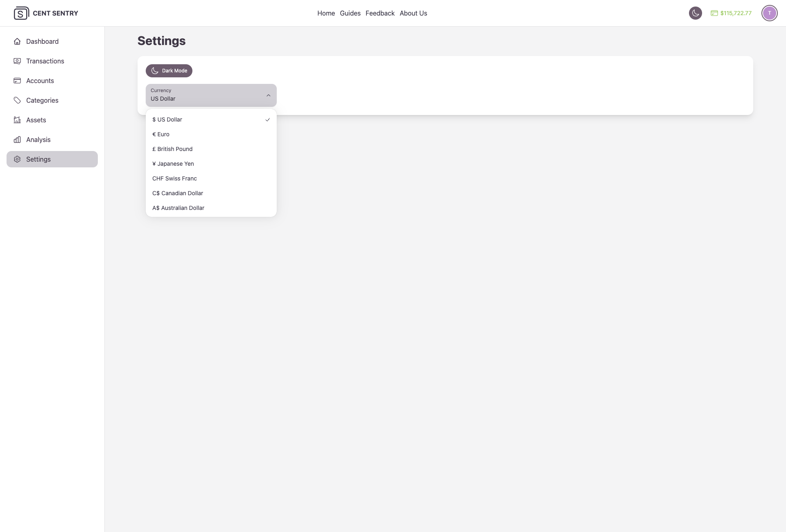Select Euro from currency list
Viewport: 786px width, 532px height.
click(161, 134)
